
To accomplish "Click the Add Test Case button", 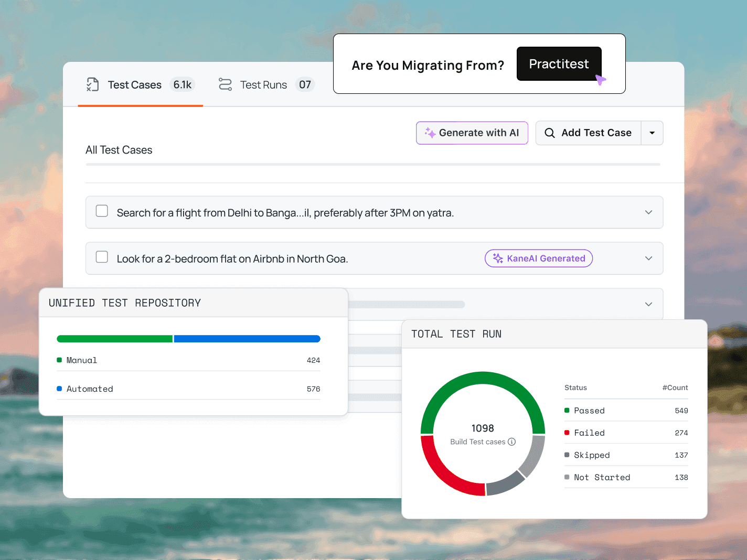I will pyautogui.click(x=588, y=133).
